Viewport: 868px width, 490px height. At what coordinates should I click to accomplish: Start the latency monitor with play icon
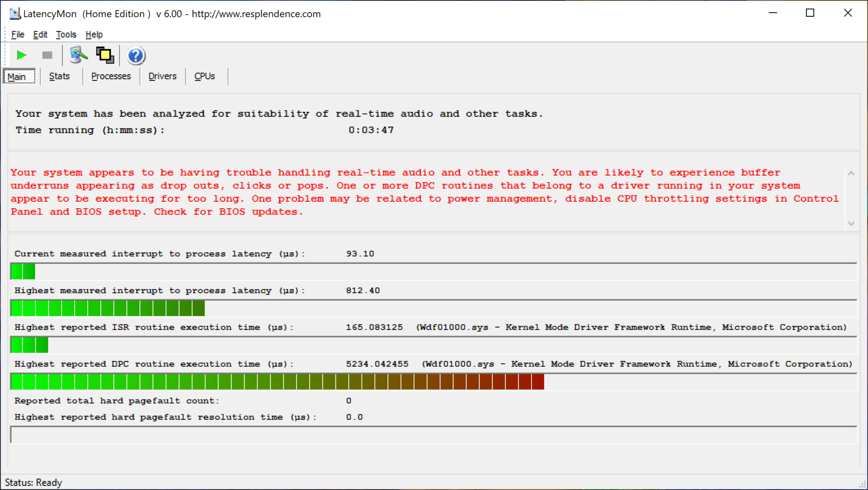point(21,55)
